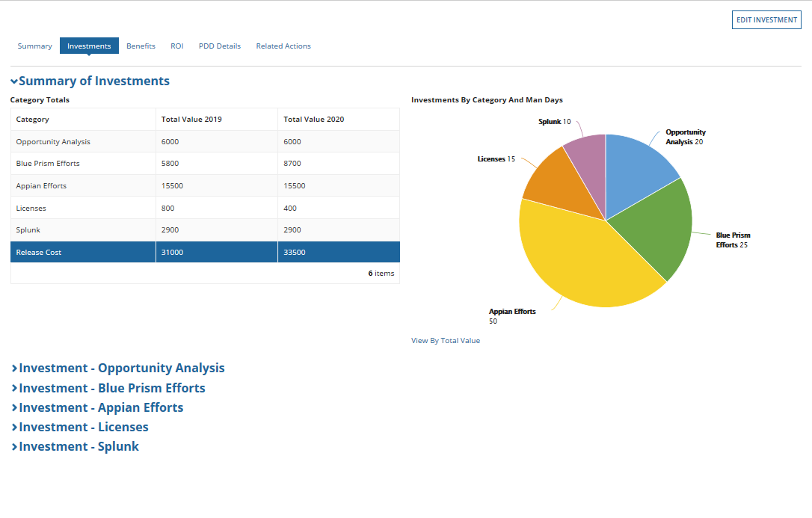Select the Opportunity Analysis table row label
812x518 pixels.
point(53,142)
